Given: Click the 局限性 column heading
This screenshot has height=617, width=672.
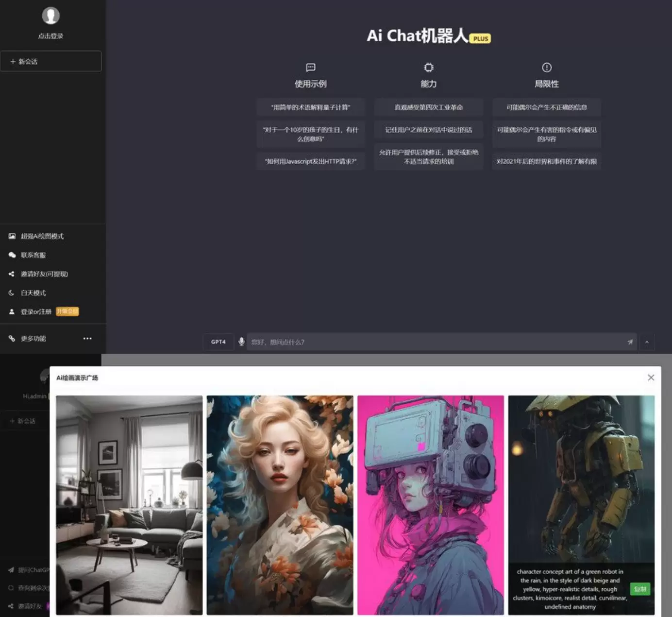Looking at the screenshot, I should coord(547,84).
